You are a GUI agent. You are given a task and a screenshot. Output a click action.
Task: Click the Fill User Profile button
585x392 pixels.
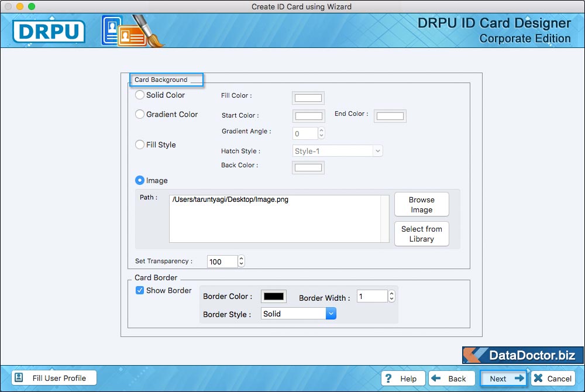54,378
